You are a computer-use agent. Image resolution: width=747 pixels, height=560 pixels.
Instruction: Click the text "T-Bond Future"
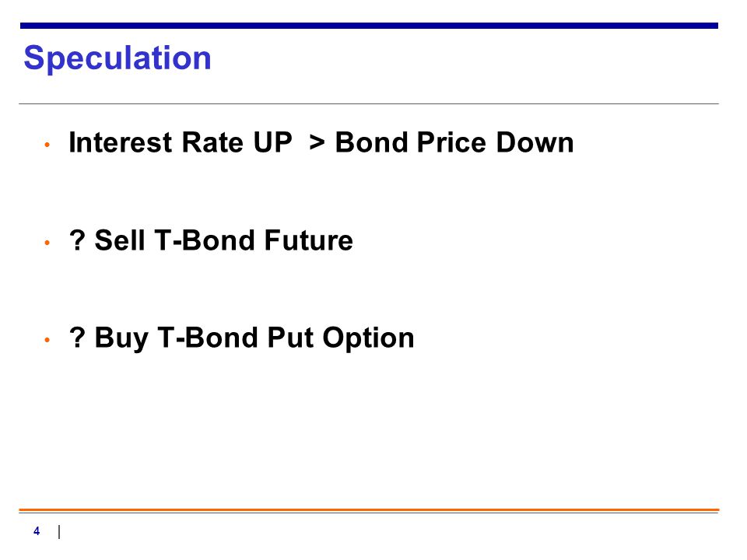(254, 240)
